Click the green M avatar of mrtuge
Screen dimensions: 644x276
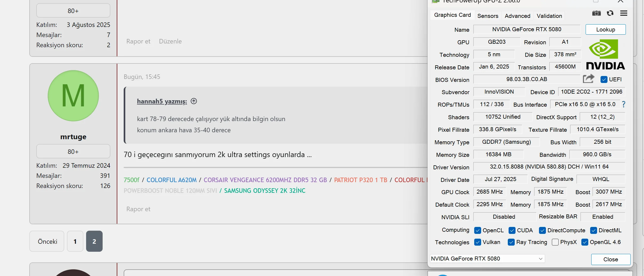[73, 96]
